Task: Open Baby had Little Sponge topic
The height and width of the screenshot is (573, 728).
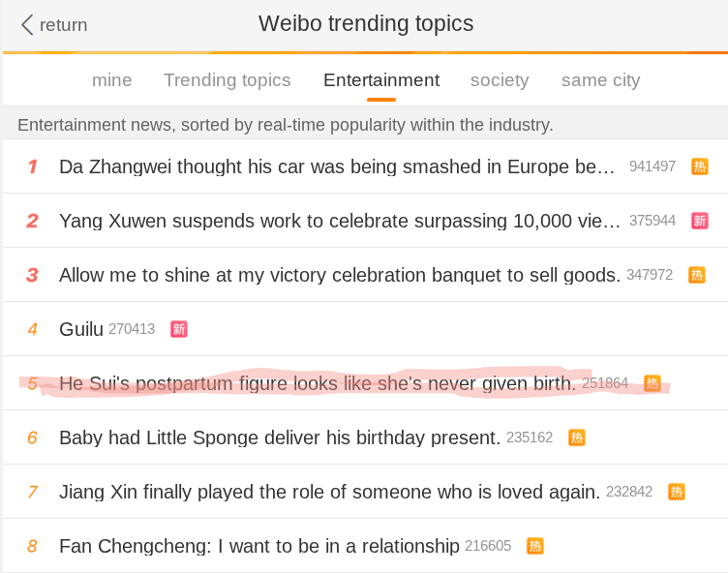Action: (x=280, y=437)
